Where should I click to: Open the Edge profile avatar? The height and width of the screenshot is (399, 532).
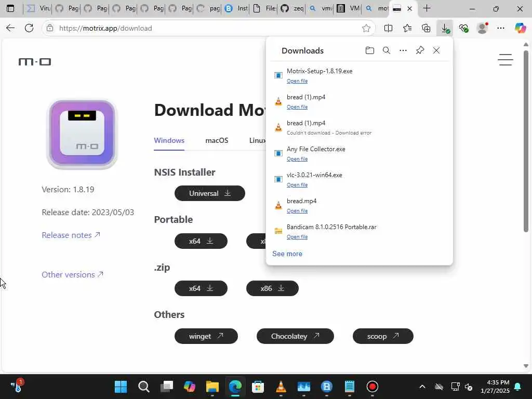pos(482,28)
